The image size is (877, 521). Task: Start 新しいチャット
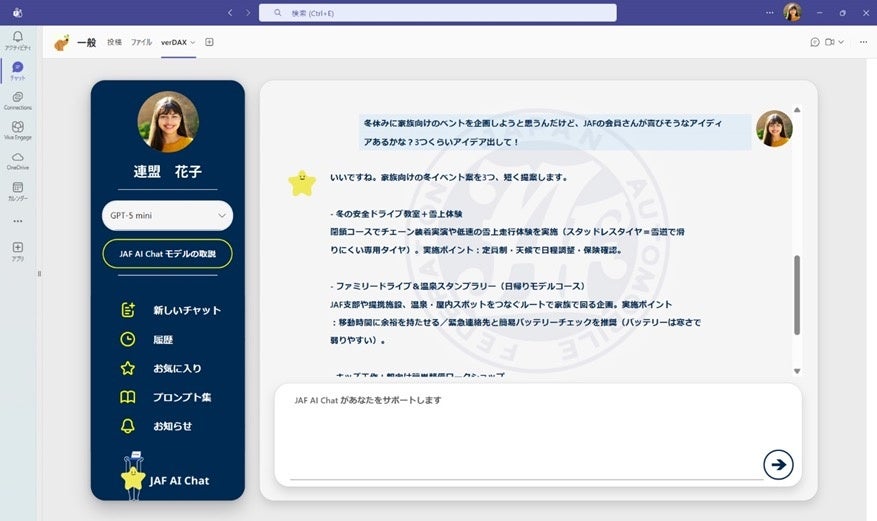pos(187,310)
